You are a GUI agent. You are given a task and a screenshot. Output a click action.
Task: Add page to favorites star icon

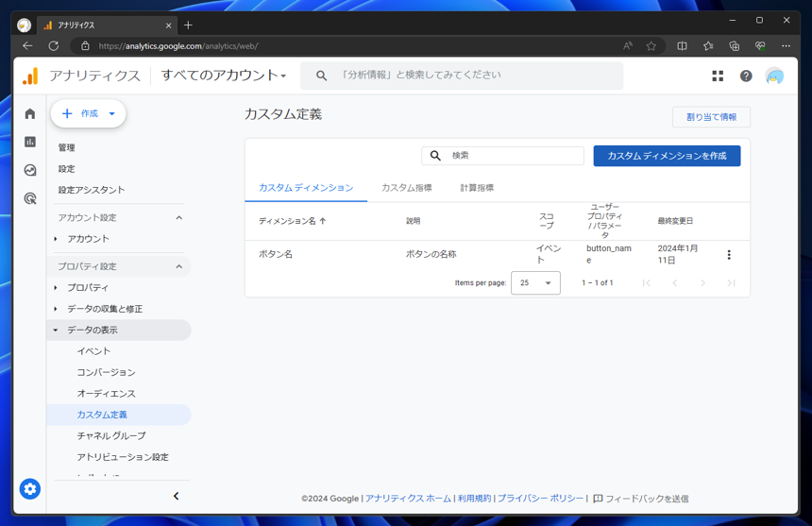651,46
